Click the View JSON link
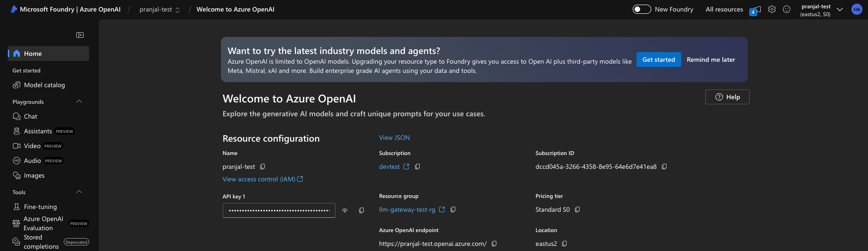The height and width of the screenshot is (251, 868). pos(394,137)
